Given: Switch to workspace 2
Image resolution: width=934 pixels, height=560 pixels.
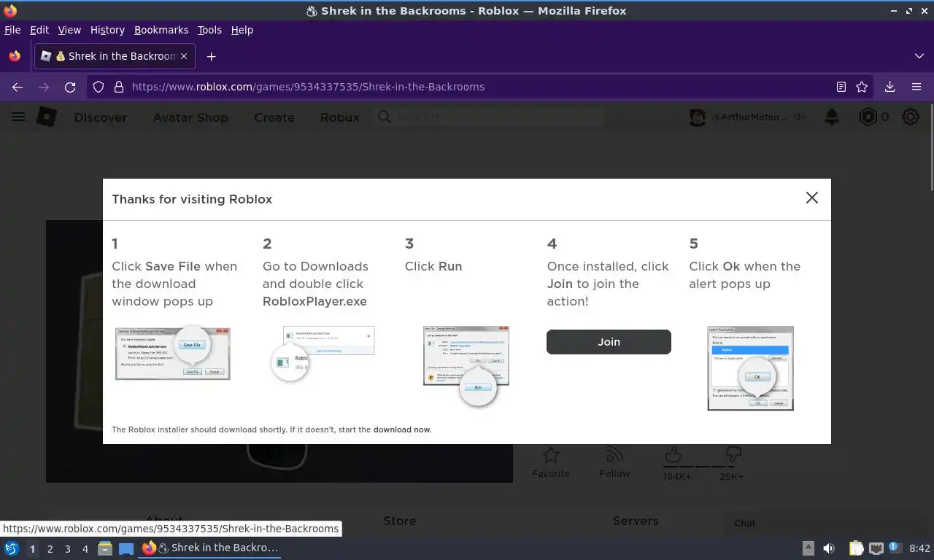Looking at the screenshot, I should point(50,549).
